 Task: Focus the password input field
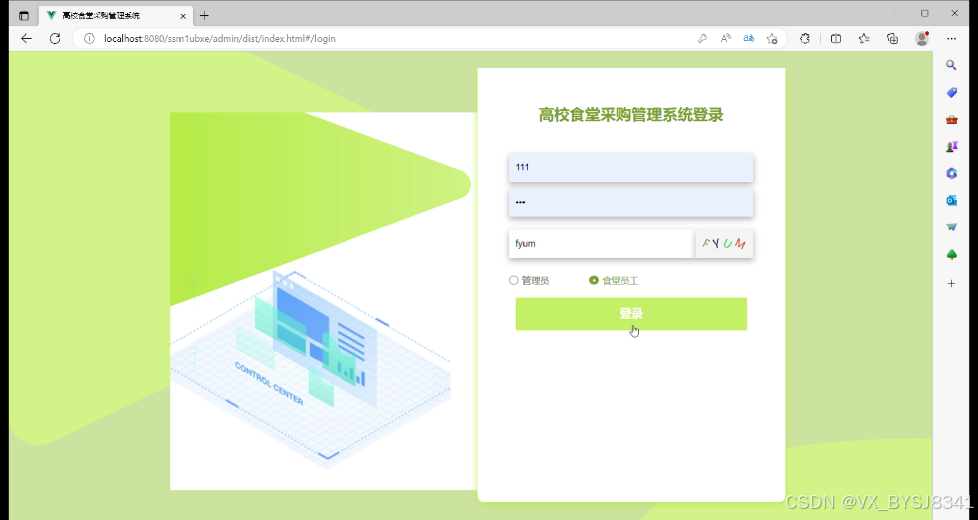pyautogui.click(x=631, y=203)
